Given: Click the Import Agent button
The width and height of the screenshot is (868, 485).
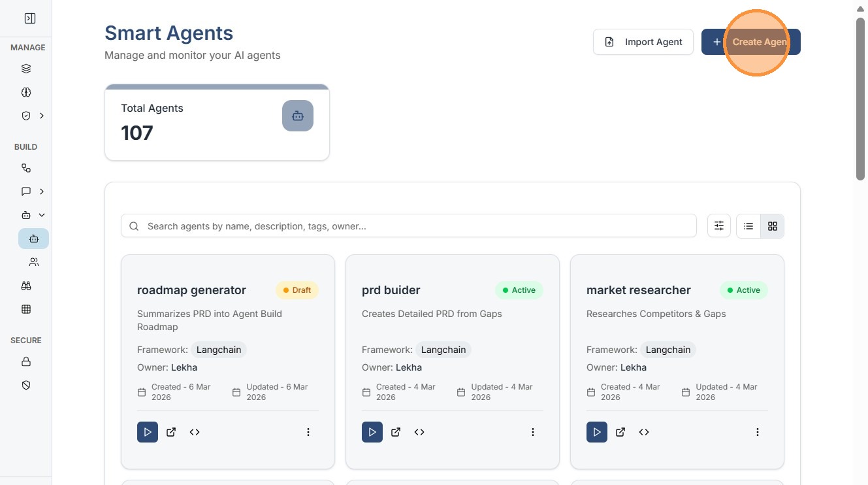Looking at the screenshot, I should [643, 42].
